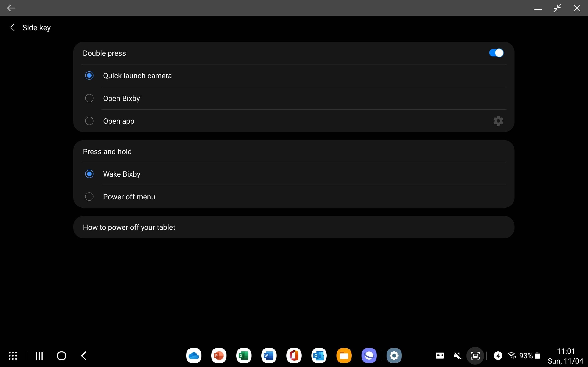Open Settings from the taskbar

[394, 355]
